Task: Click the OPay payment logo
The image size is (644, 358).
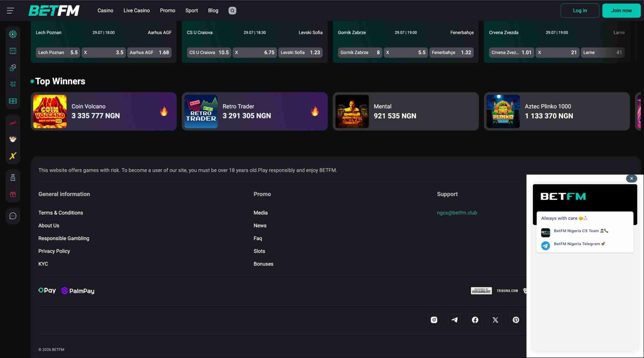Action: pyautogui.click(x=47, y=290)
